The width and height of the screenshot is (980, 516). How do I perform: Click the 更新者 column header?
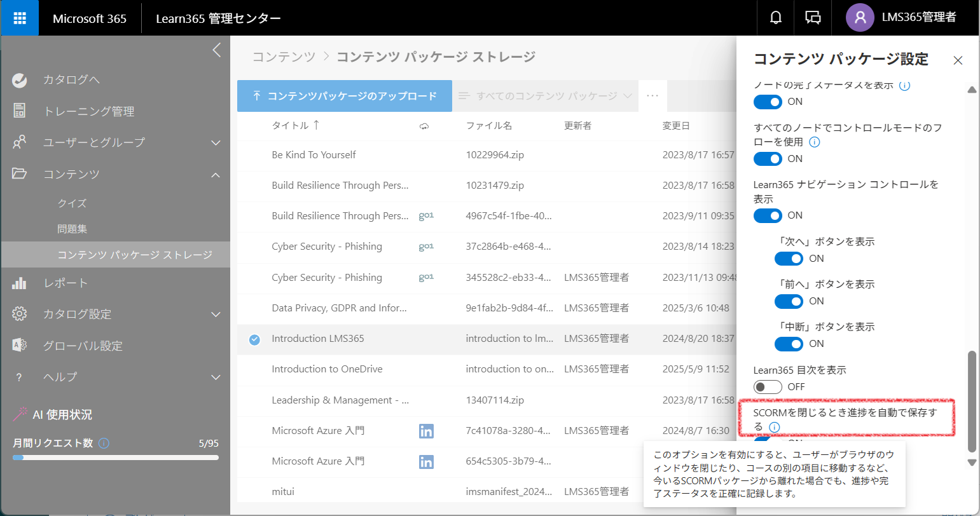[x=578, y=126]
